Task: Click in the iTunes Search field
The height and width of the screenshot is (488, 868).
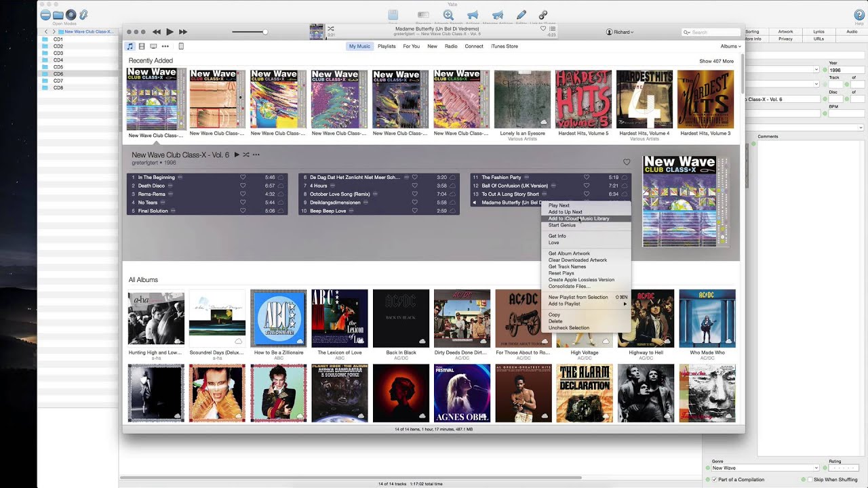Action: point(711,32)
